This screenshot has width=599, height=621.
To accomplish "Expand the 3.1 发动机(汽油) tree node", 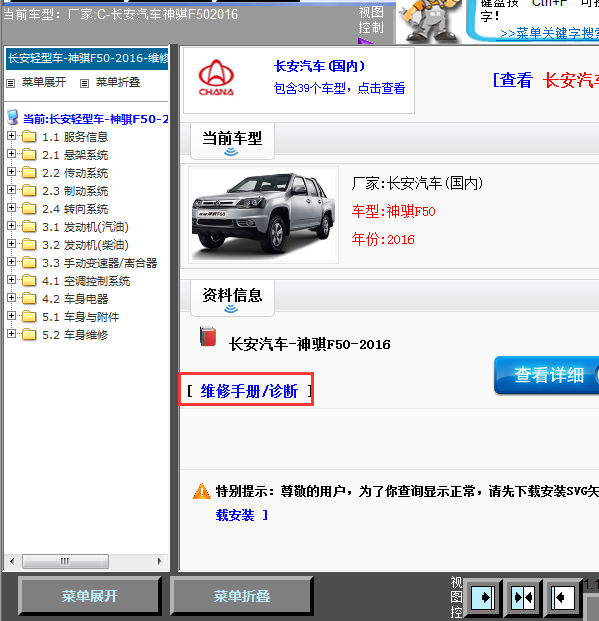I will click(11, 226).
